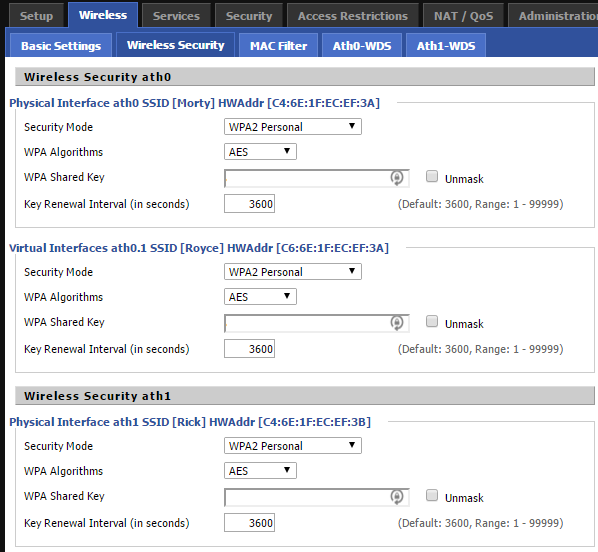Open the WPA Algorithms dropdown for SSID Morty
This screenshot has height=552, width=598.
pyautogui.click(x=260, y=152)
